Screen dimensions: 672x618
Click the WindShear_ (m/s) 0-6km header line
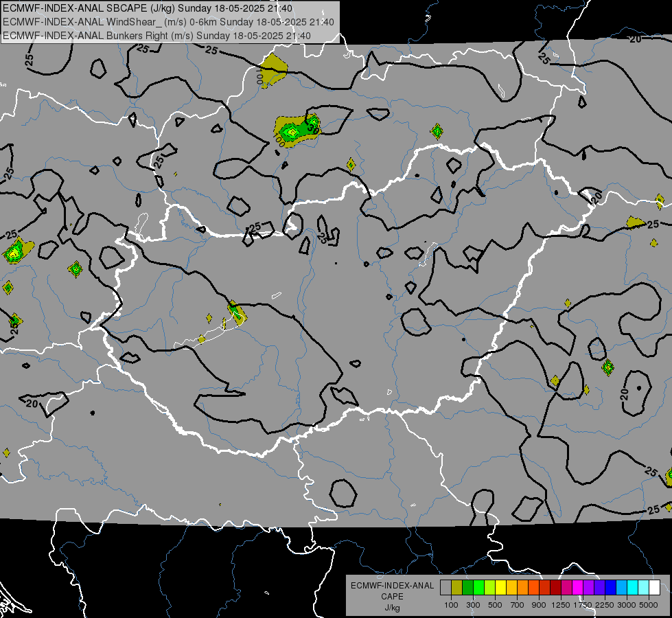pyautogui.click(x=168, y=22)
